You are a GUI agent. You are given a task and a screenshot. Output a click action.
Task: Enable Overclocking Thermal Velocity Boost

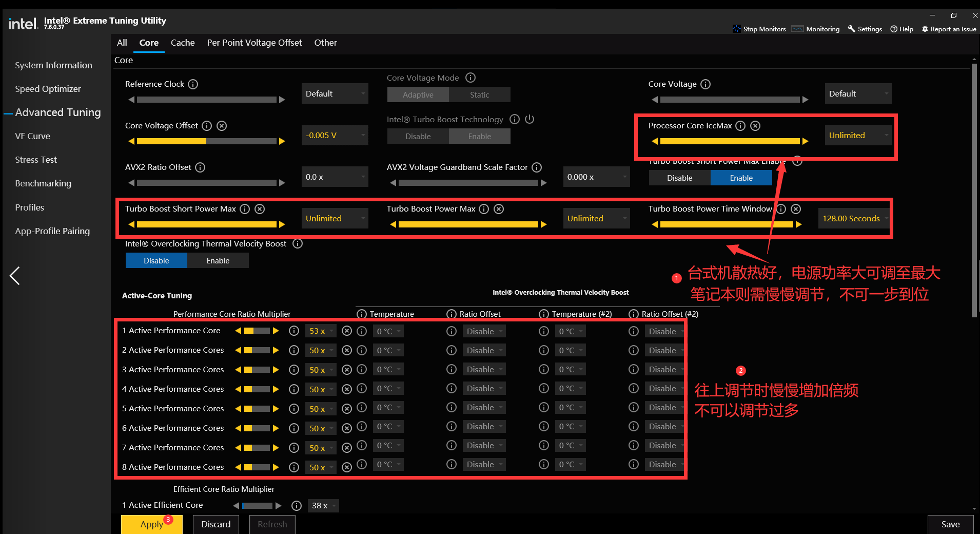(x=218, y=261)
